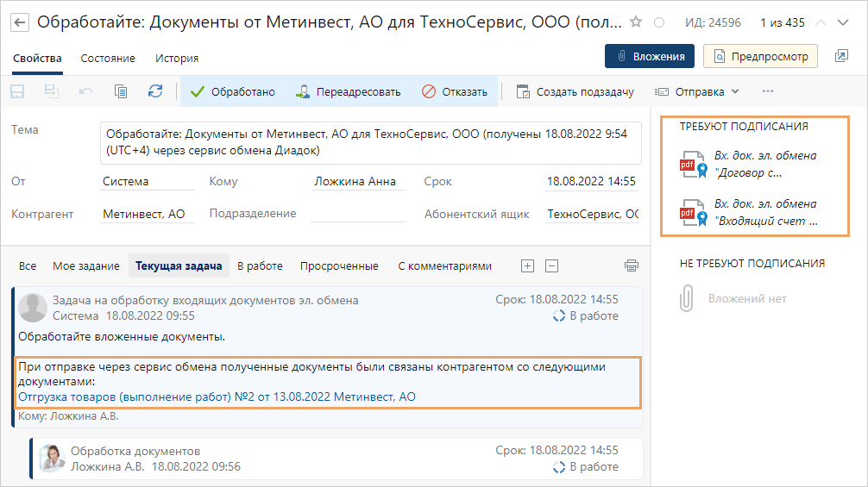Expand all thread items with plus icon
The width and height of the screenshot is (868, 487).
click(528, 265)
